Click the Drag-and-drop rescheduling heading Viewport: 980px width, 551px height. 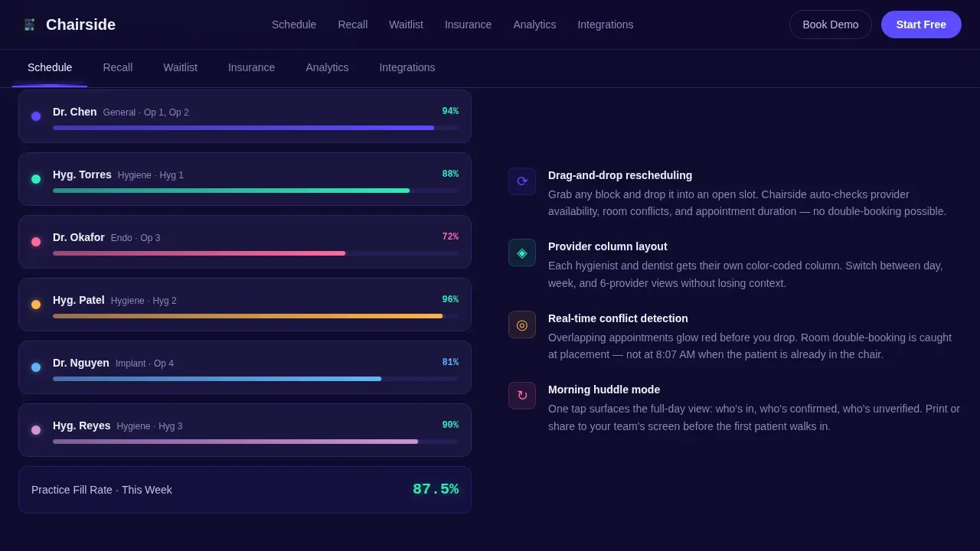[620, 175]
